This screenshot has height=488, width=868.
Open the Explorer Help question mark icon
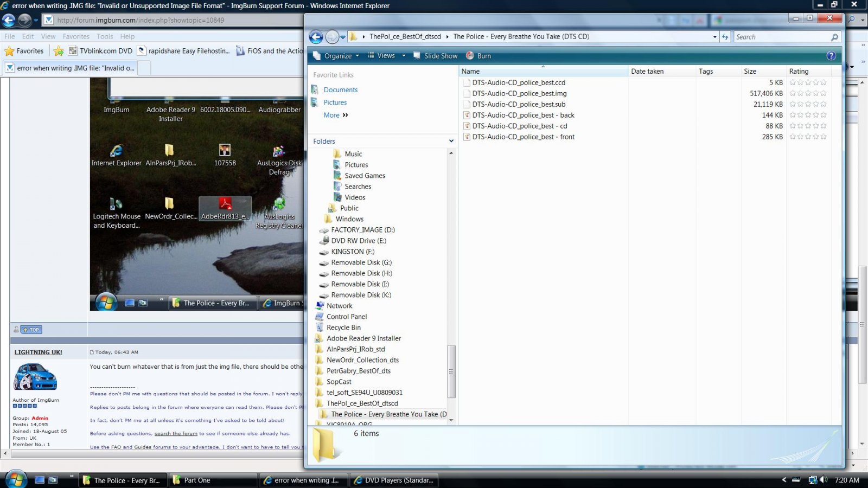pos(831,56)
